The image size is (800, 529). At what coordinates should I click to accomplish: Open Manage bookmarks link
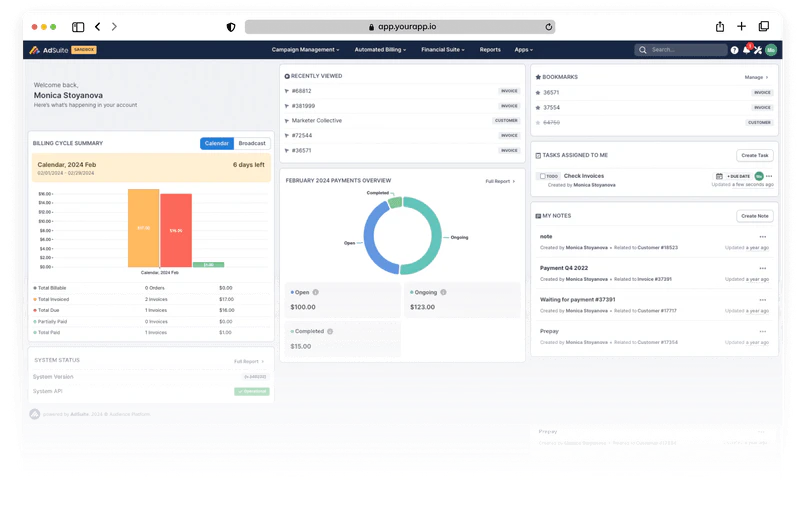point(756,78)
